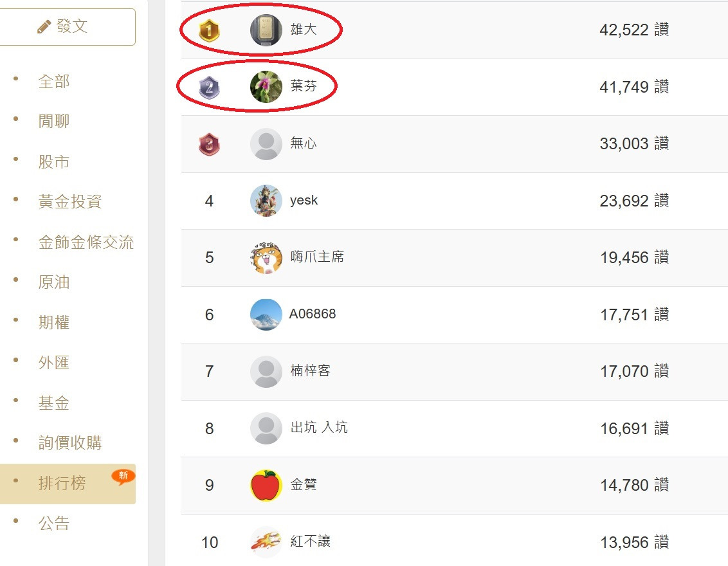Select 全部 in the sidebar menu
Viewport: 728px width, 566px height.
point(54,82)
